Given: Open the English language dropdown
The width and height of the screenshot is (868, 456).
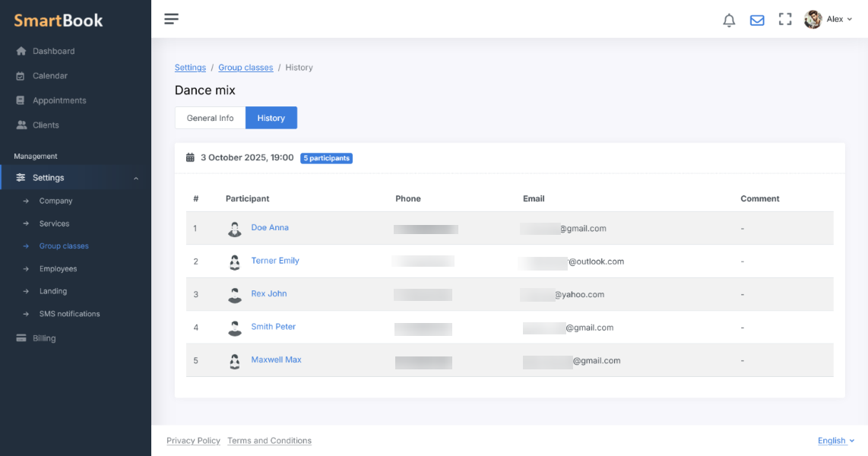Looking at the screenshot, I should (835, 441).
